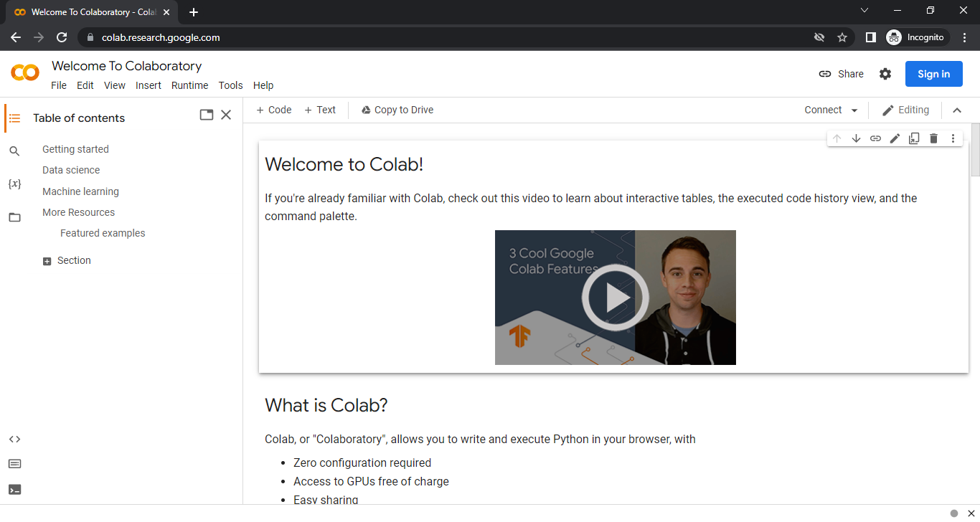Viewport: 980px width, 522px height.
Task: Open the Terminal icon in sidebar
Action: coord(14,490)
